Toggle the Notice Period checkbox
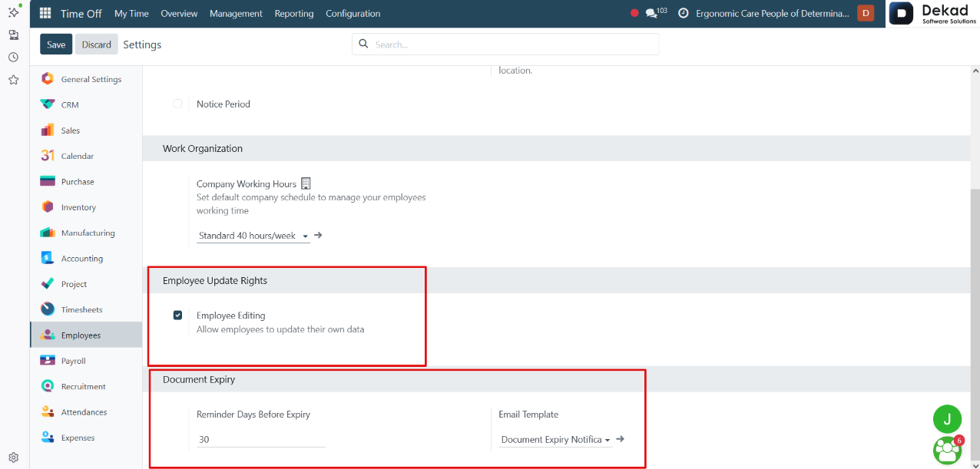Viewport: 980px width, 469px height. pyautogui.click(x=177, y=104)
